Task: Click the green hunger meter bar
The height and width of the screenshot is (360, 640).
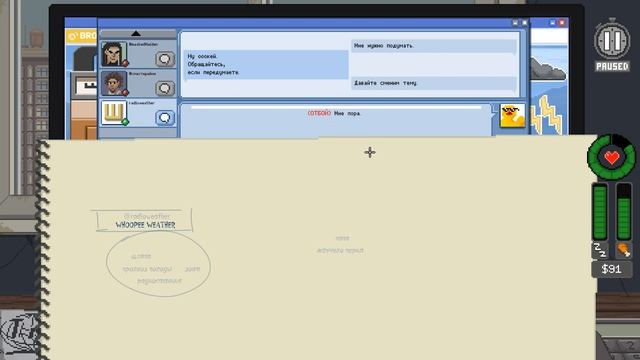Action: coord(623,212)
